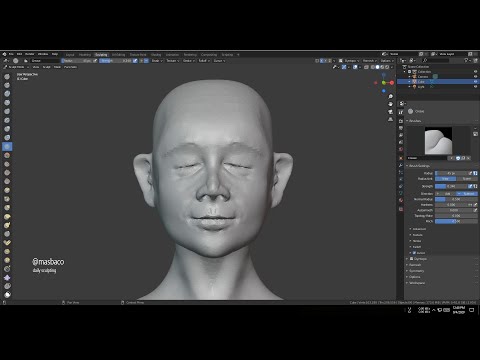480x360 pixels.
Task: Switch to the Shading workspace tab
Action: (156, 55)
